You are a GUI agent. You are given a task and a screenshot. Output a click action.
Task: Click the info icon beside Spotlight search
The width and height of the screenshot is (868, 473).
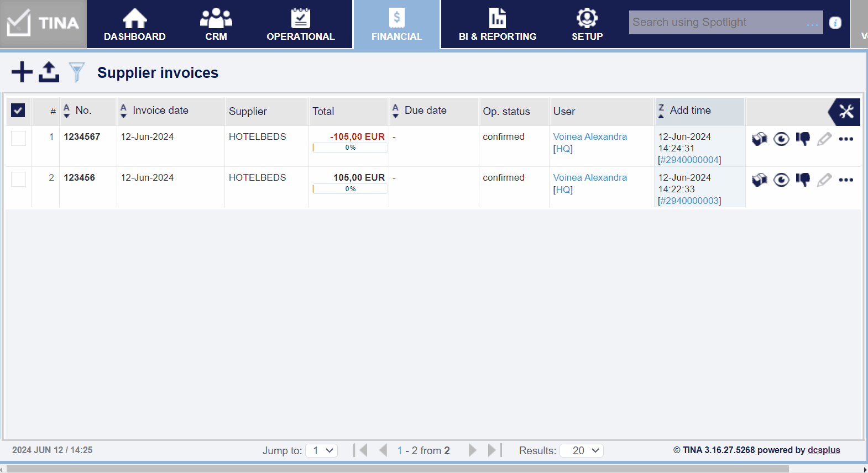835,23
